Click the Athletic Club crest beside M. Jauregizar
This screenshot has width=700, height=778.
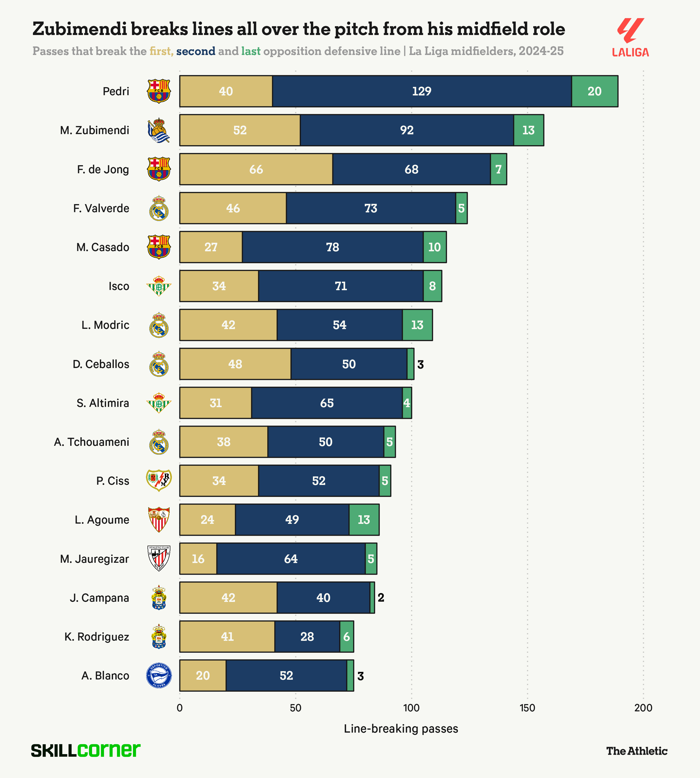[158, 558]
